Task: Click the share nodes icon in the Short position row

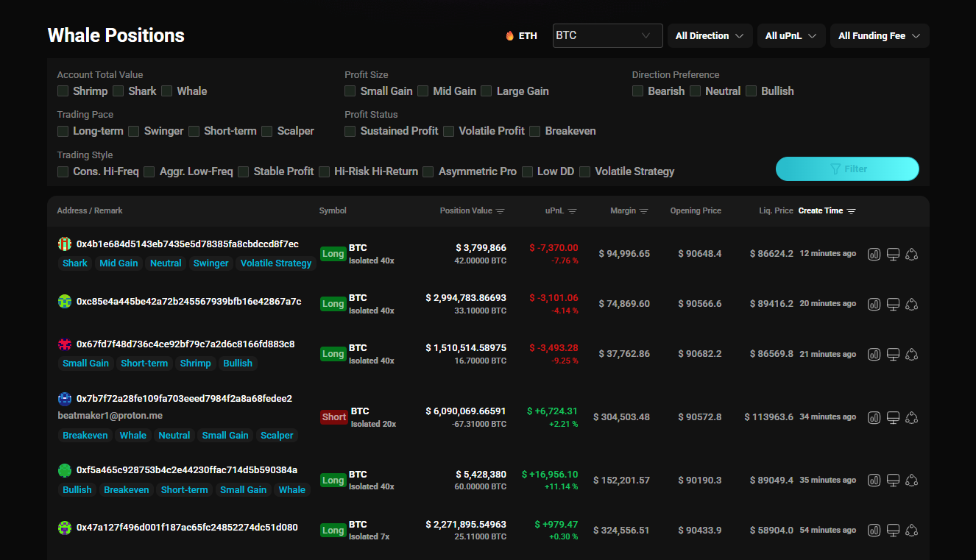Action: coord(912,417)
